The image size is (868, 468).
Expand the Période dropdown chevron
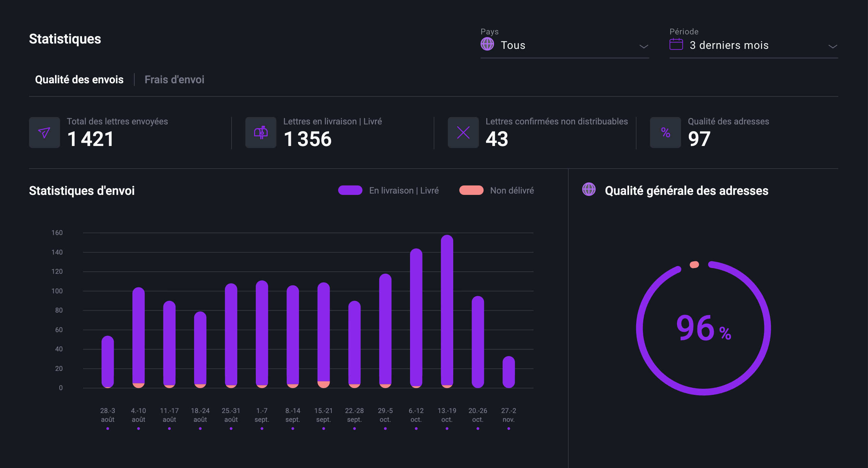(833, 46)
